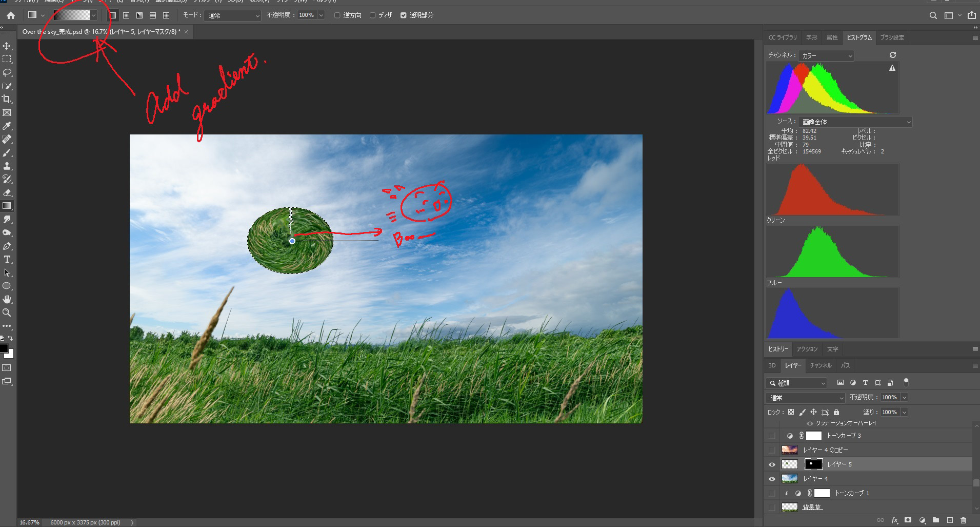The image size is (980, 527).
Task: Show the トーンカーブ 1 layer
Action: point(772,493)
